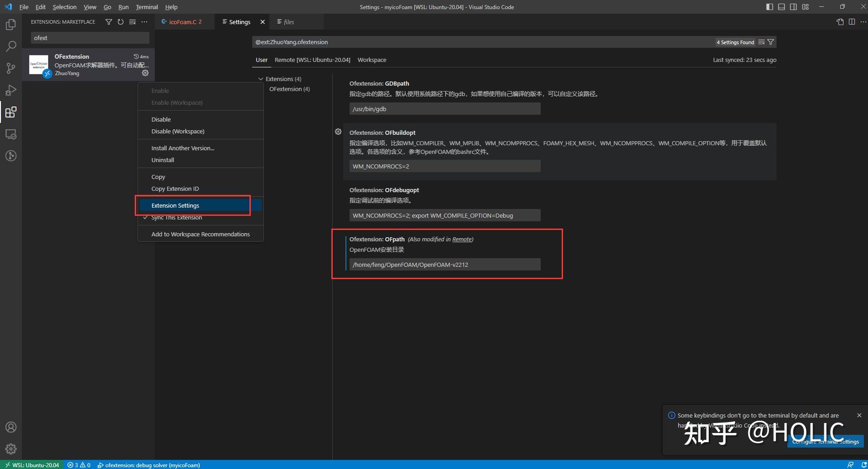Click the OFpath install directory field
The image size is (868, 469).
coord(445,265)
